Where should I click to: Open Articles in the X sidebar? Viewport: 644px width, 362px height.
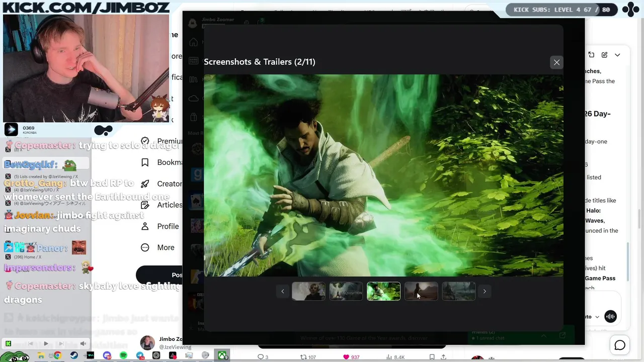tap(162, 205)
